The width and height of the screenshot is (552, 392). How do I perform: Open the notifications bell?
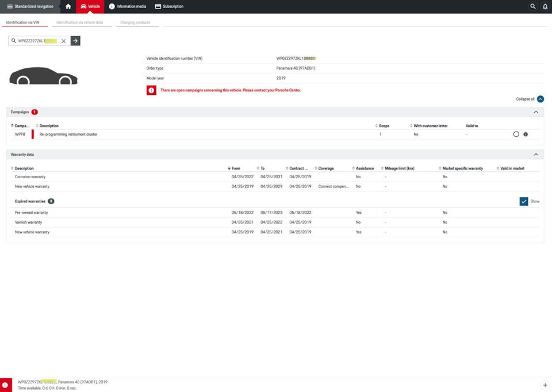545,6
